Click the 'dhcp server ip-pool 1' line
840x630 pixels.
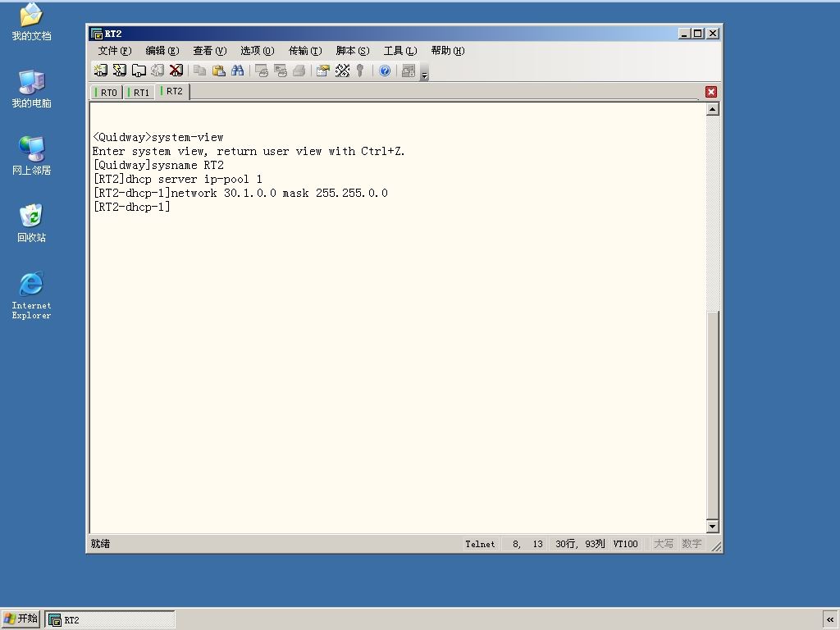point(177,179)
